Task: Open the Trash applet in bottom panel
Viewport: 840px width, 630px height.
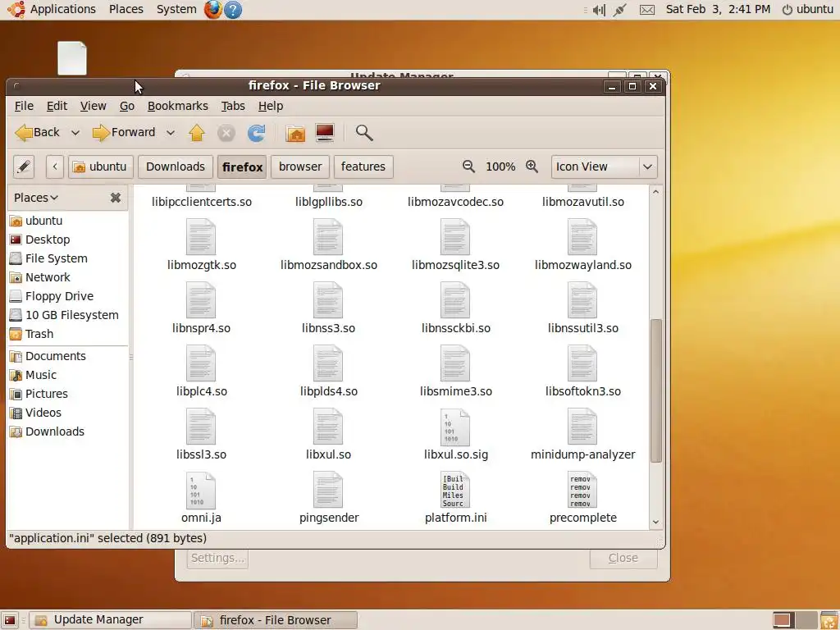Action: [x=829, y=620]
